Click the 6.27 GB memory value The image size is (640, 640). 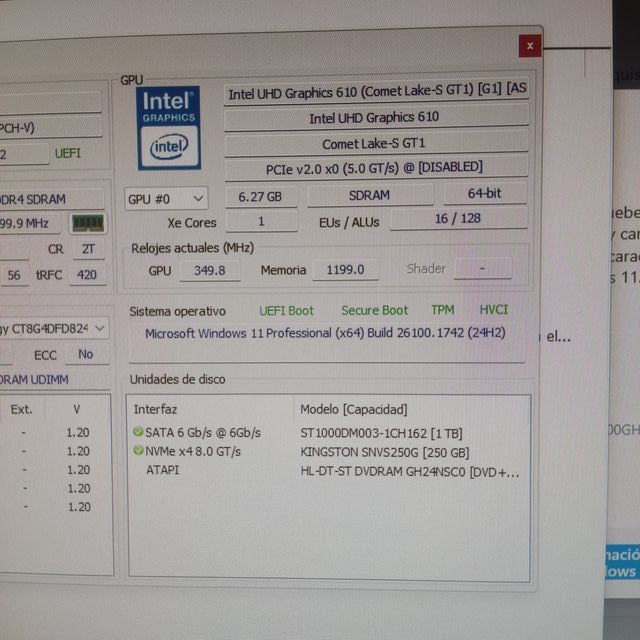(261, 196)
